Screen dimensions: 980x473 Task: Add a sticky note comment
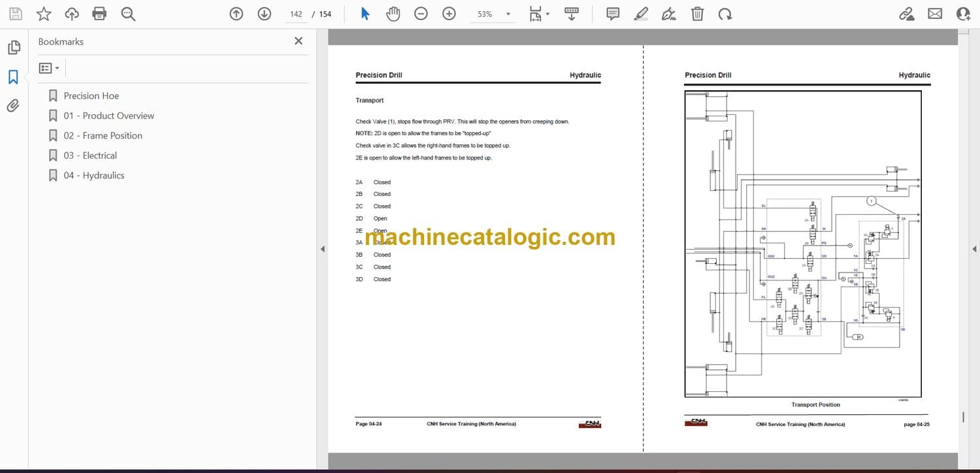pyautogui.click(x=612, y=14)
